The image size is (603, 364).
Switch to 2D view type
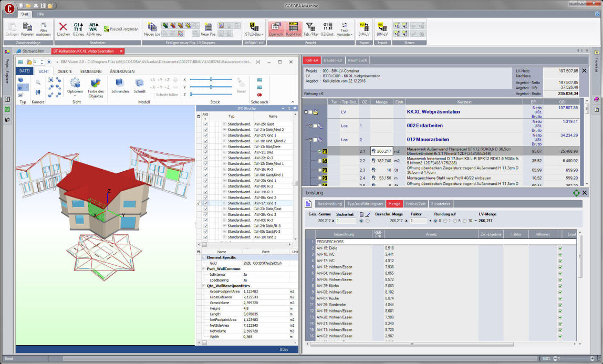point(20,95)
